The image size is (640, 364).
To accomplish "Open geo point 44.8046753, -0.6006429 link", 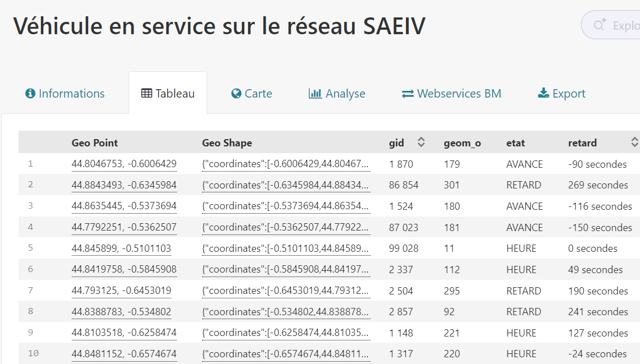I will (124, 164).
